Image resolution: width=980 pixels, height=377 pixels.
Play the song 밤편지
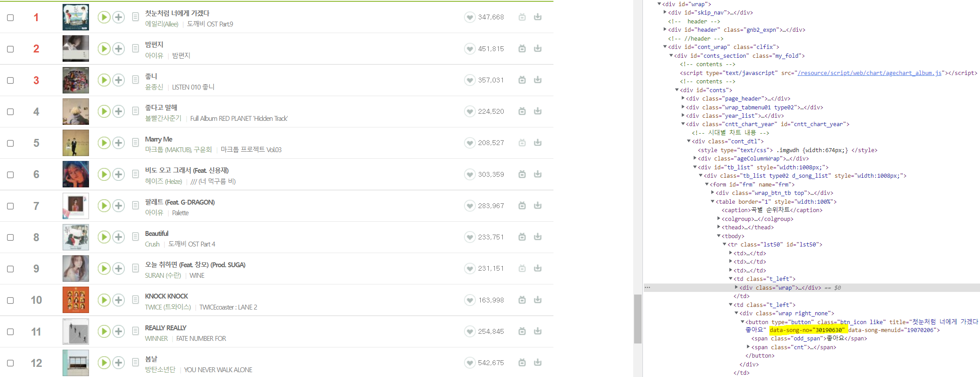click(104, 49)
